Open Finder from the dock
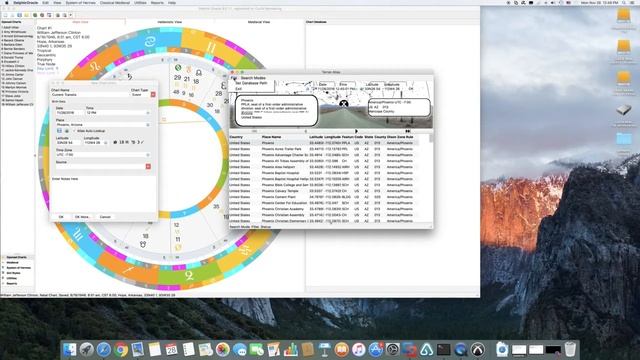This screenshot has height=360, width=640. pos(69,350)
